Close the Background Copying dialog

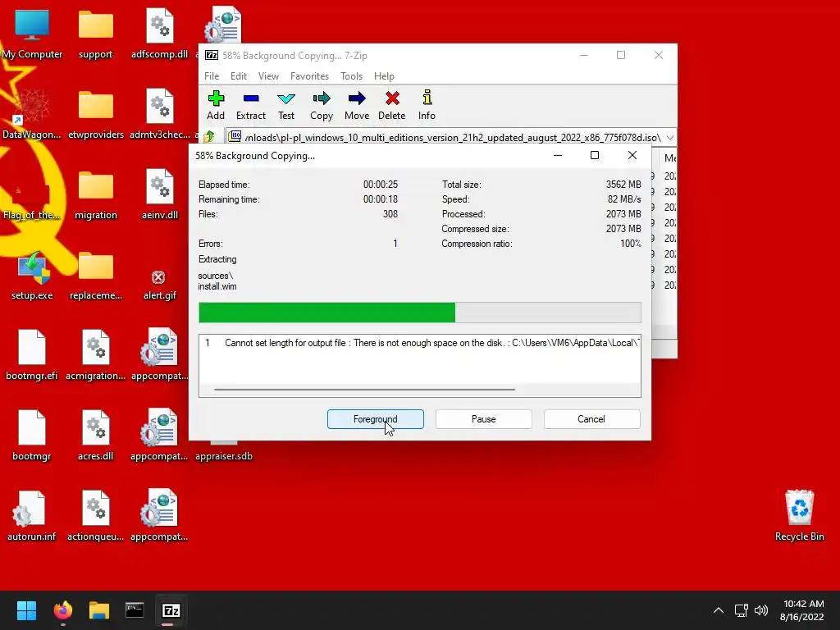(632, 155)
